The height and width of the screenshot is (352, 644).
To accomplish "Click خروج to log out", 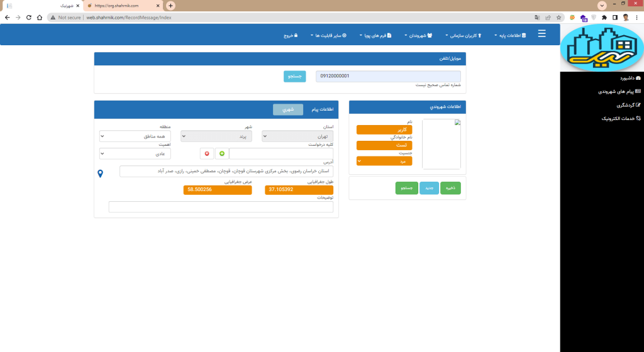I will tap(291, 36).
